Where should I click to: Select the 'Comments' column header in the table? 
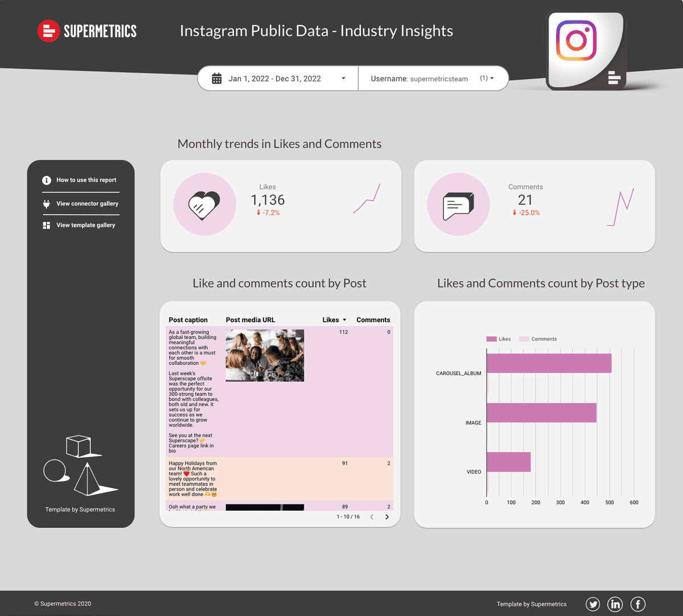[x=373, y=319]
